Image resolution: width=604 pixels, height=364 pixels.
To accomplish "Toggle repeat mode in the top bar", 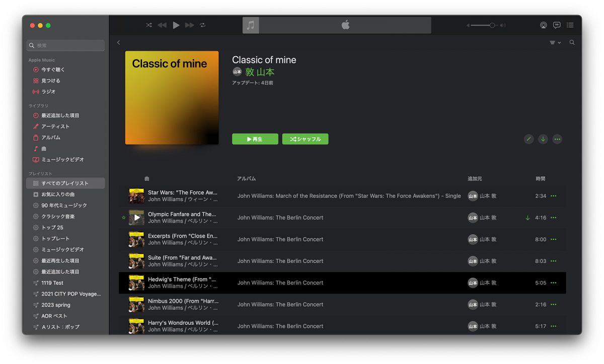I will point(203,25).
